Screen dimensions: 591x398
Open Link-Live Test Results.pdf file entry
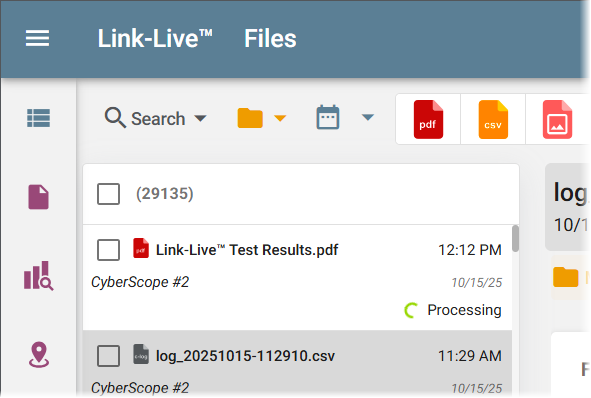click(x=247, y=250)
